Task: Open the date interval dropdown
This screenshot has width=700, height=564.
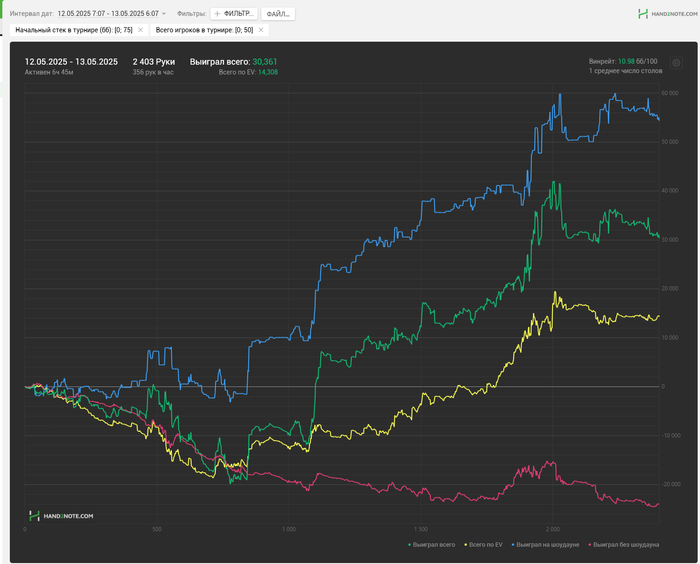Action: coord(112,14)
